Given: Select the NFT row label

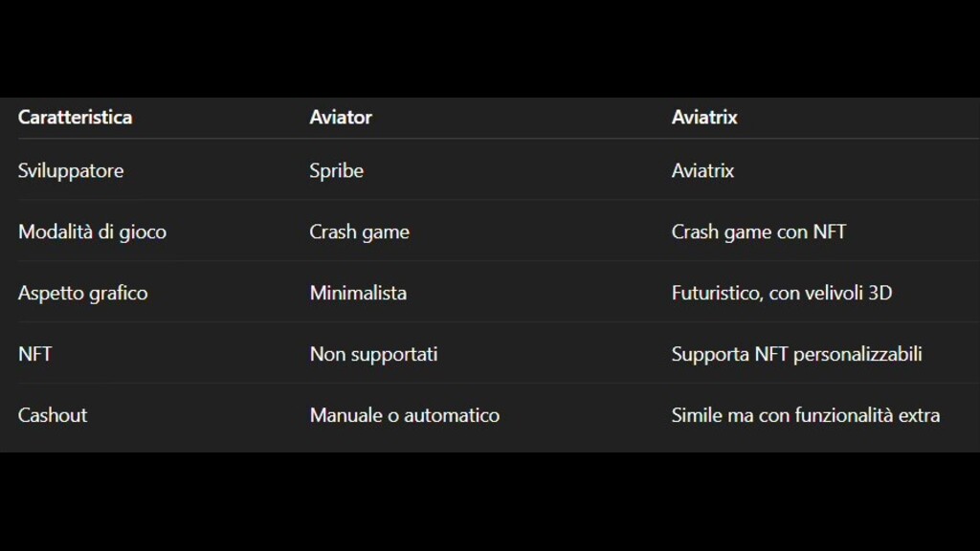Looking at the screenshot, I should pyautogui.click(x=34, y=355).
